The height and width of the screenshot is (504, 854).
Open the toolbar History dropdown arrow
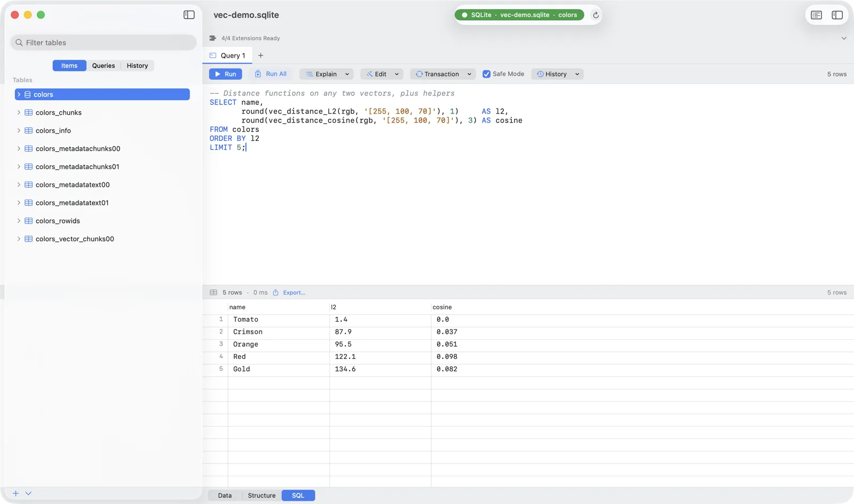coord(577,74)
